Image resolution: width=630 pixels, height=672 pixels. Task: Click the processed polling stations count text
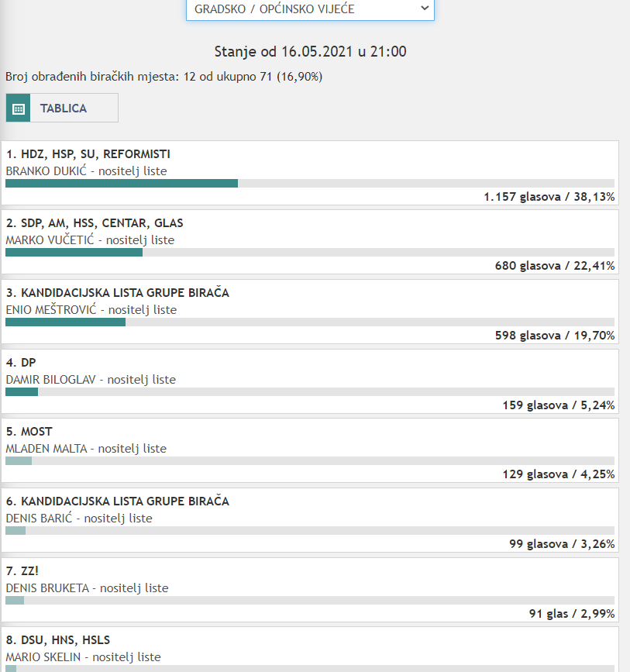pos(164,77)
